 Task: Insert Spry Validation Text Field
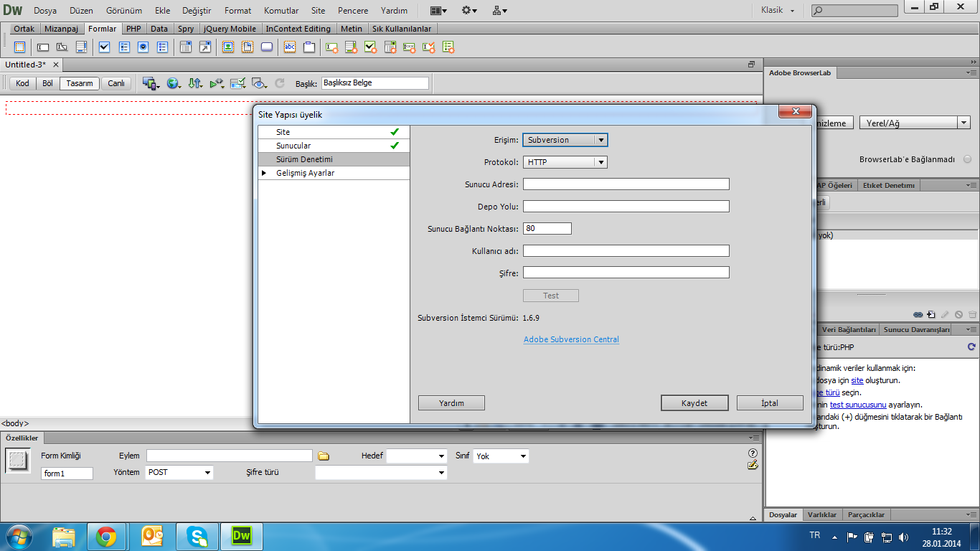point(332,47)
